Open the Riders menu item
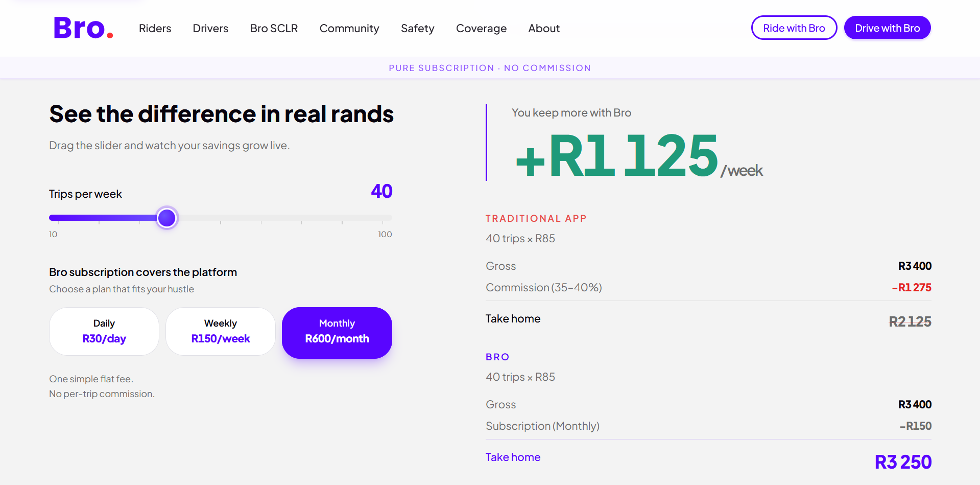Viewport: 980px width, 485px height. click(x=155, y=28)
